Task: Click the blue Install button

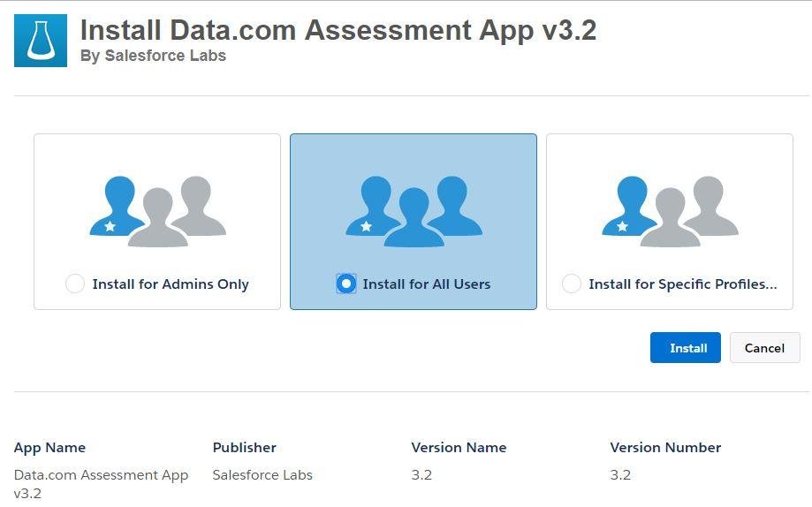Action: 685,347
